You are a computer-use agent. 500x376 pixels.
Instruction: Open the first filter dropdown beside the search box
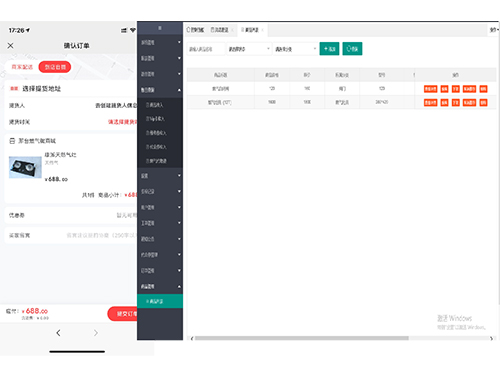(249, 49)
